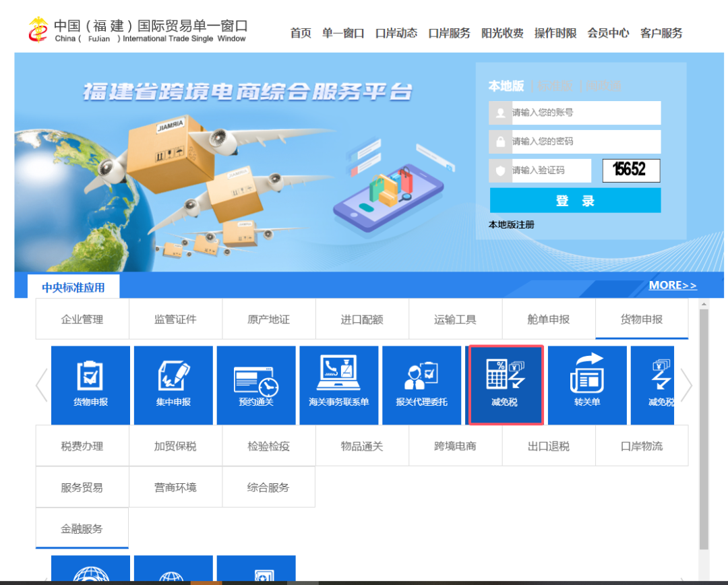Open the 集中申报 icon tile
The image size is (728, 585).
[x=173, y=385]
